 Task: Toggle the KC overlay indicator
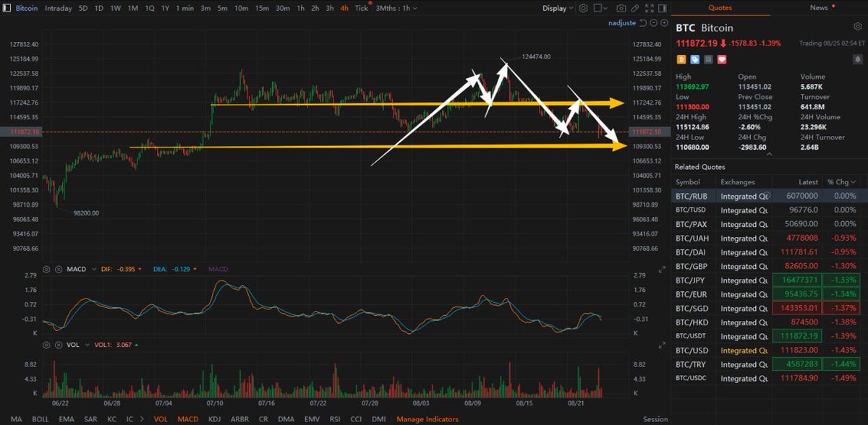click(111, 419)
